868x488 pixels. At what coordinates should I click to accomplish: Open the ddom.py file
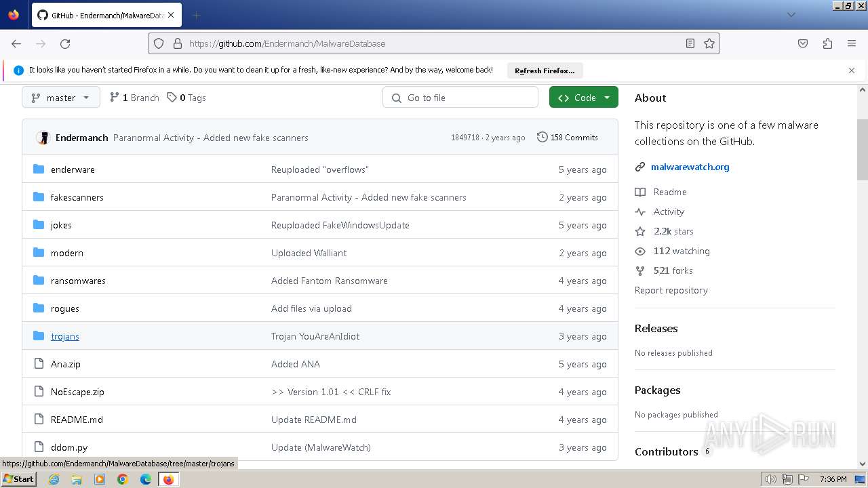click(69, 447)
